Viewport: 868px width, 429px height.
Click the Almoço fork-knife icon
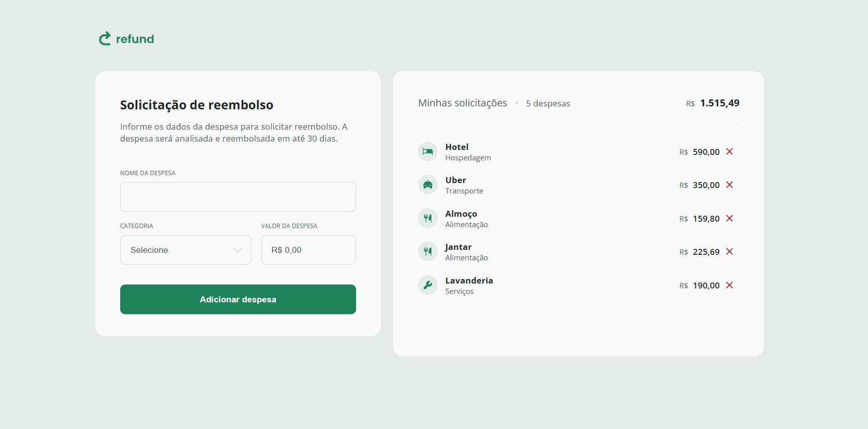pos(428,218)
